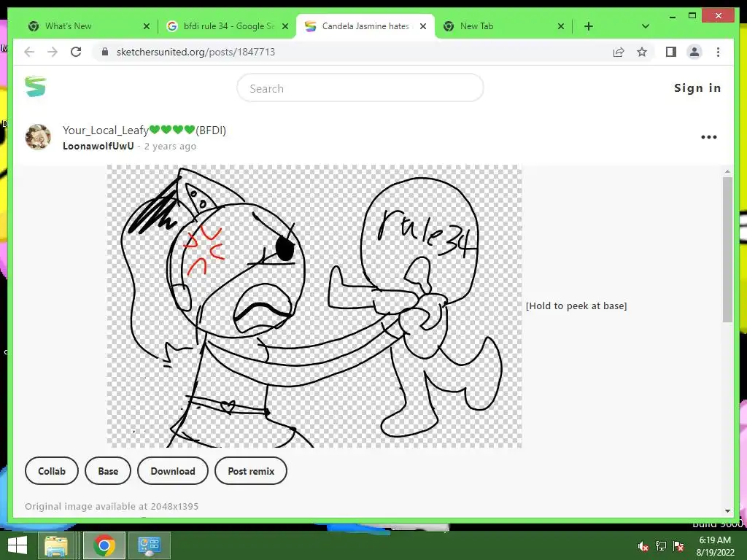
Task: Close the Candela Jasmine hates tab
Action: click(422, 26)
